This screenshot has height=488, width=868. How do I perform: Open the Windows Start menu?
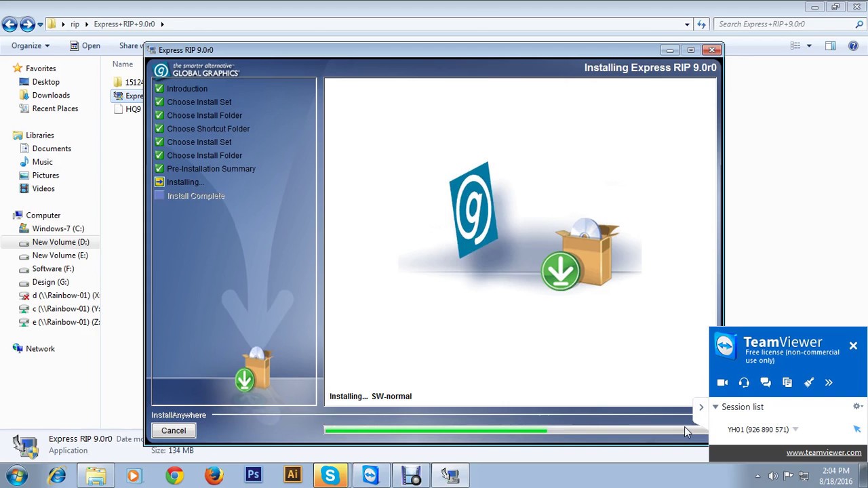[x=16, y=476]
